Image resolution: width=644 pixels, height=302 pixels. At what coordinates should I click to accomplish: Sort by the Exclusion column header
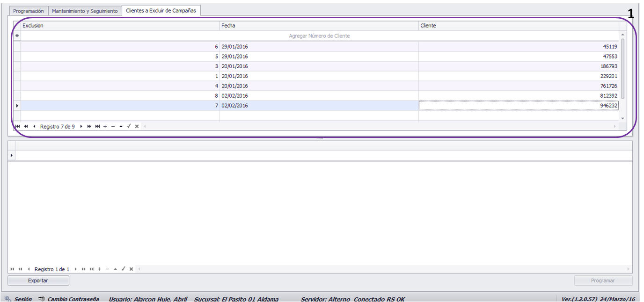click(x=120, y=26)
